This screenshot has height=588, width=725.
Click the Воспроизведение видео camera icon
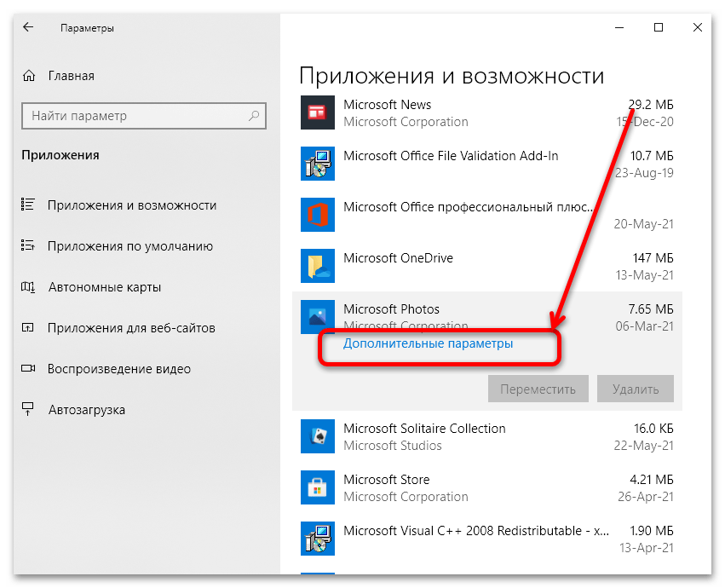[x=28, y=368]
